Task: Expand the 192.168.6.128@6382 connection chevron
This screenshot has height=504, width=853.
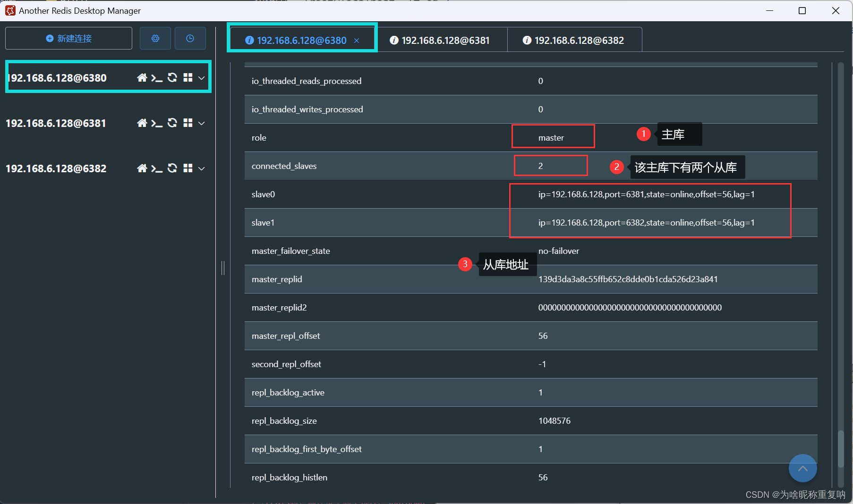Action: coord(202,168)
